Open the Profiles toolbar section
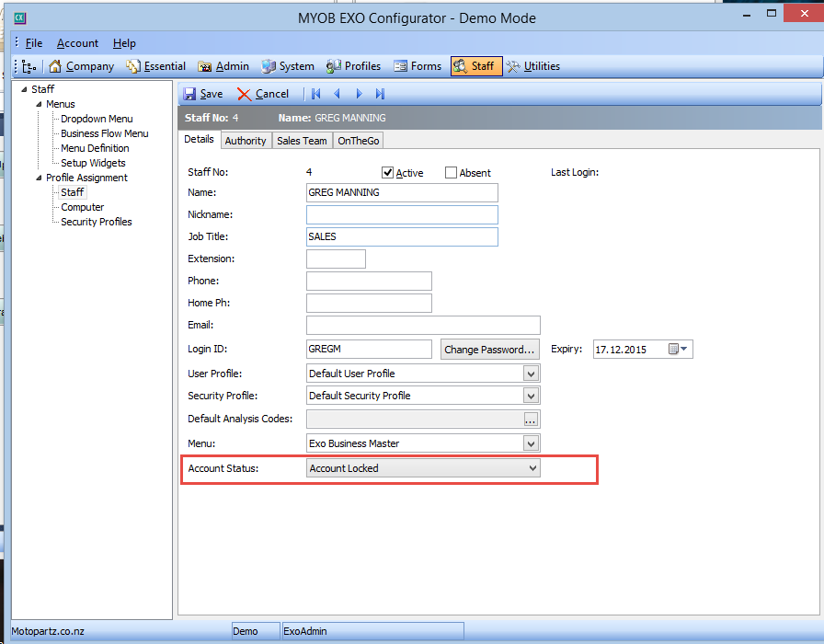The width and height of the screenshot is (824, 644). [x=354, y=66]
